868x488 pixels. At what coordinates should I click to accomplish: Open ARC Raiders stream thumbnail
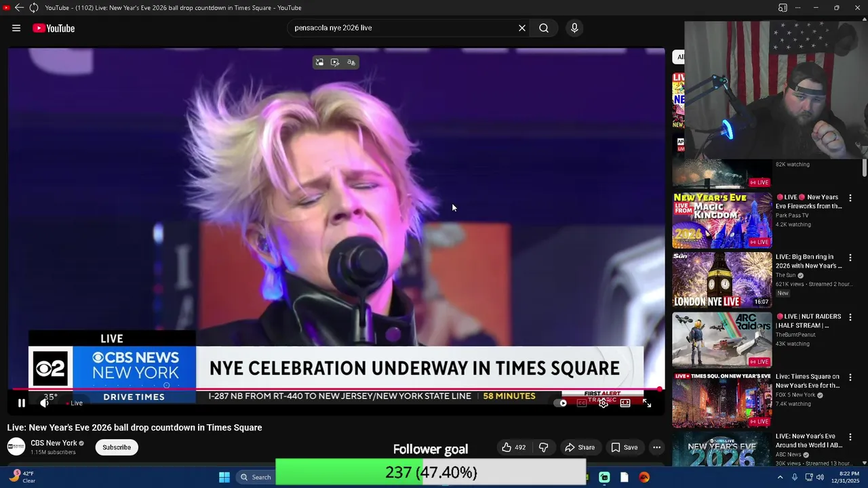pos(722,340)
